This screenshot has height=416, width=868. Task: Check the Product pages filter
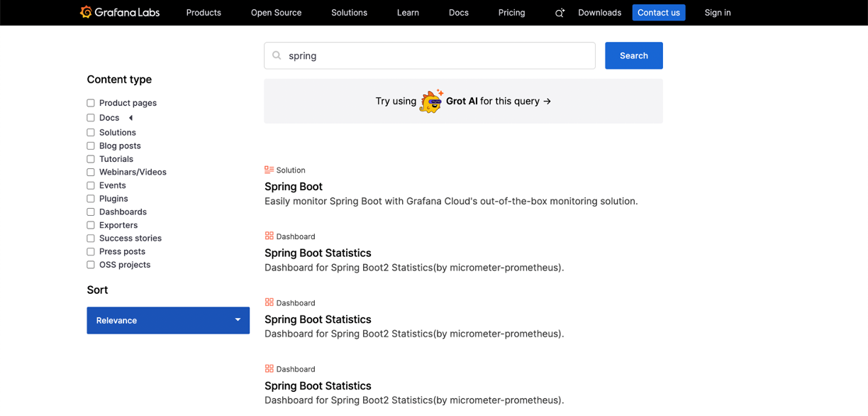91,103
